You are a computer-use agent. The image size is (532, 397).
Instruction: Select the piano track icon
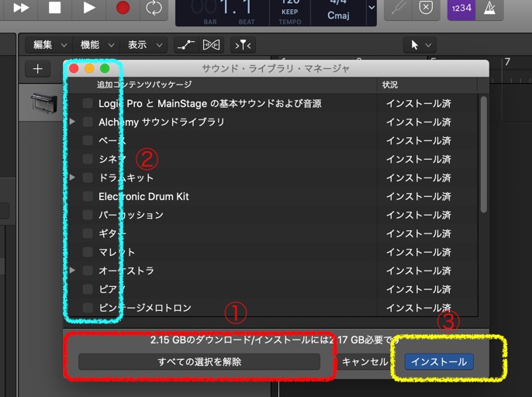[44, 102]
